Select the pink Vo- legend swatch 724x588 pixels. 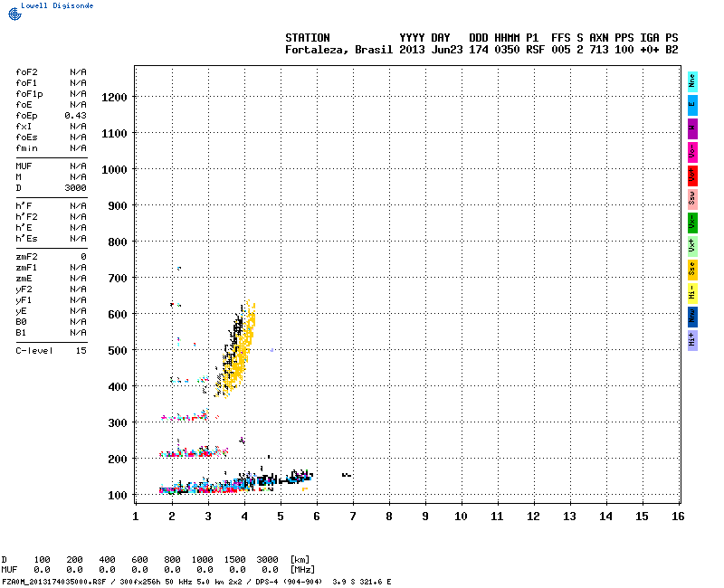(692, 152)
